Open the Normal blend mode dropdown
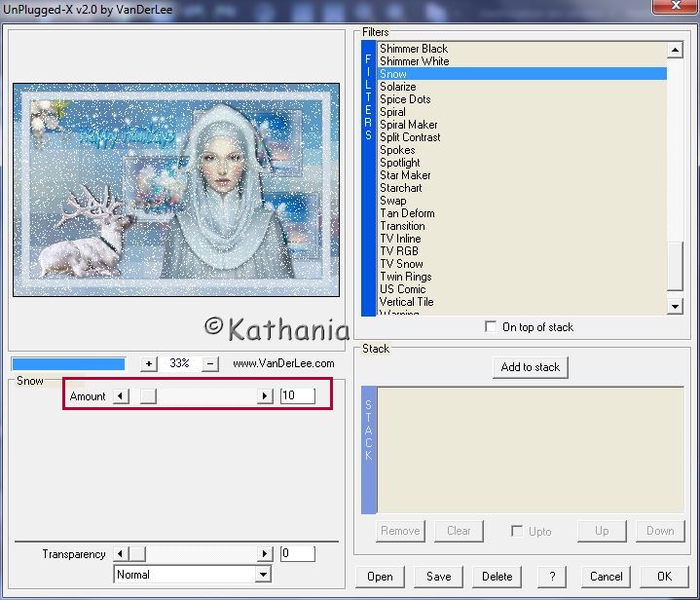The width and height of the screenshot is (700, 600). click(x=264, y=575)
